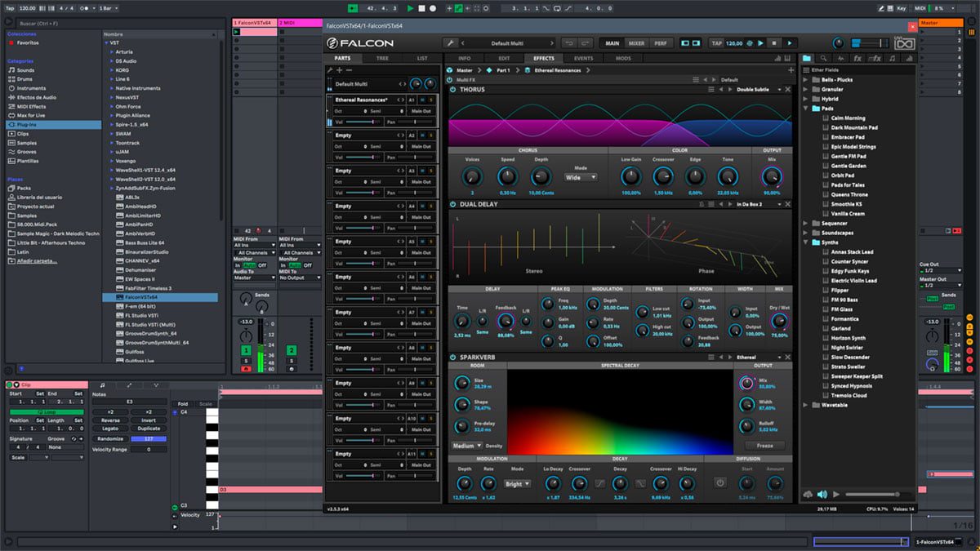Toggle Sparkverb power button

tap(452, 358)
